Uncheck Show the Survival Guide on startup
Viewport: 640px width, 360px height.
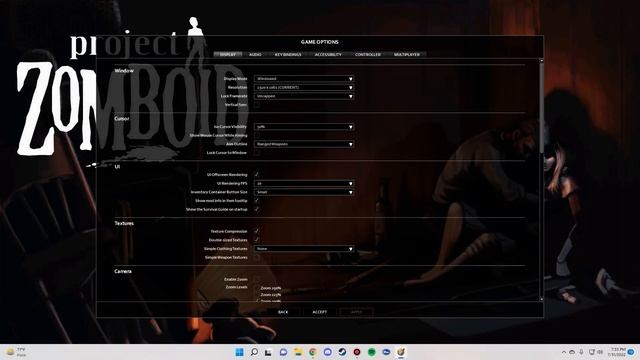tap(257, 209)
